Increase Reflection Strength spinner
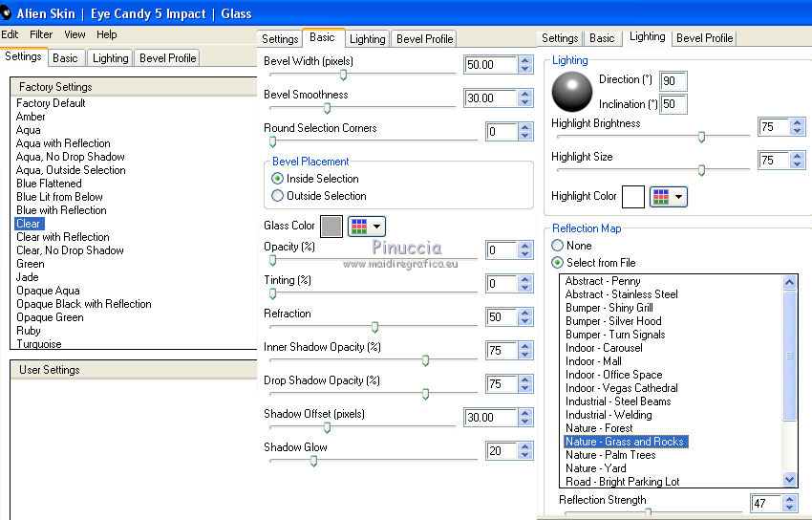The width and height of the screenshot is (812, 520). pyautogui.click(x=789, y=498)
